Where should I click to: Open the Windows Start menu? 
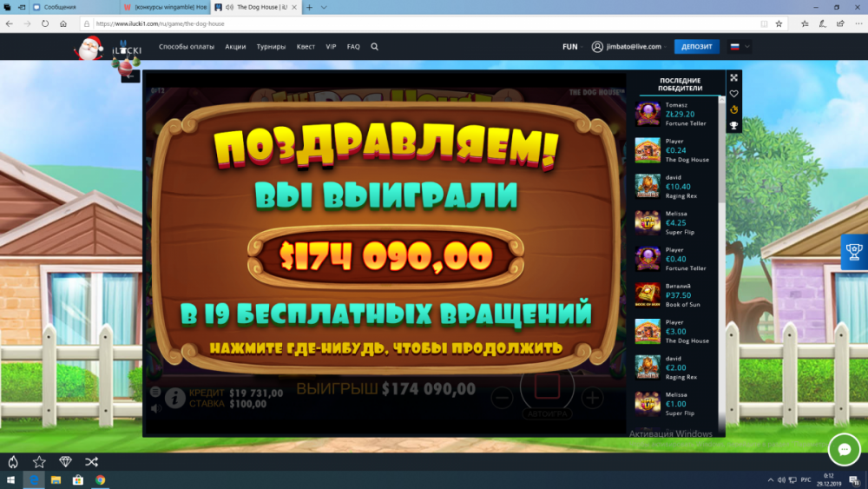point(10,480)
